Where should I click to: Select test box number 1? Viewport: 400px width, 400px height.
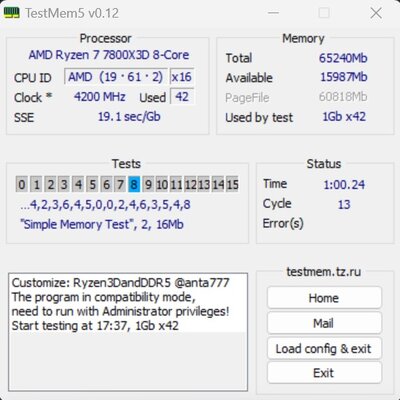click(x=36, y=184)
